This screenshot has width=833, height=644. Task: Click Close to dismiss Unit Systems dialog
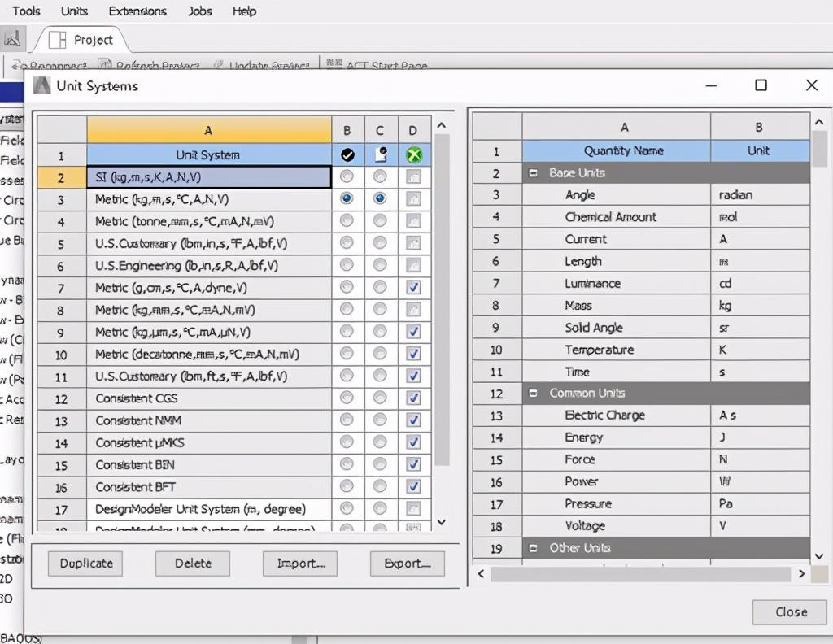(x=790, y=612)
